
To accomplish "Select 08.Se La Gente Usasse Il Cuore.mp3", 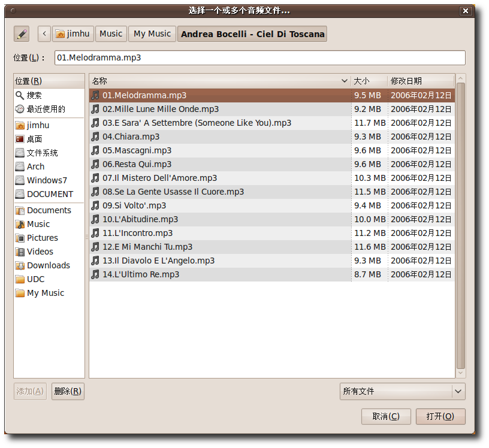I will 272,192.
